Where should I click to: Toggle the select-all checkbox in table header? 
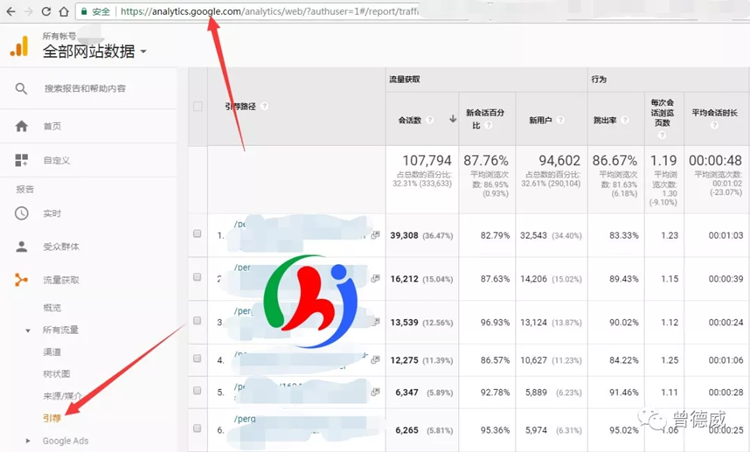click(197, 106)
